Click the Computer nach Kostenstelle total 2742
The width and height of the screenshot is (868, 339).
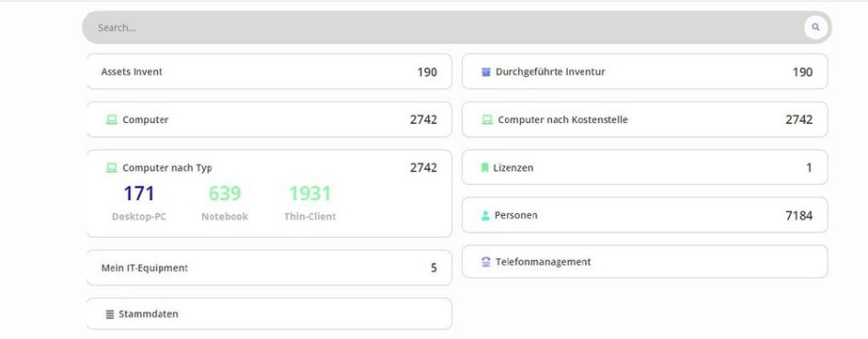click(x=799, y=119)
